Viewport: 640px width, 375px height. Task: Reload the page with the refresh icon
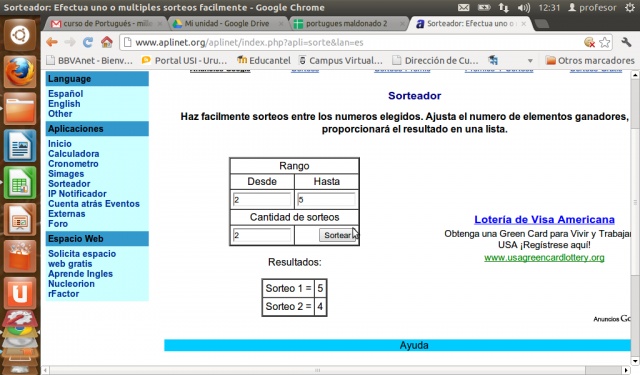coord(87,42)
